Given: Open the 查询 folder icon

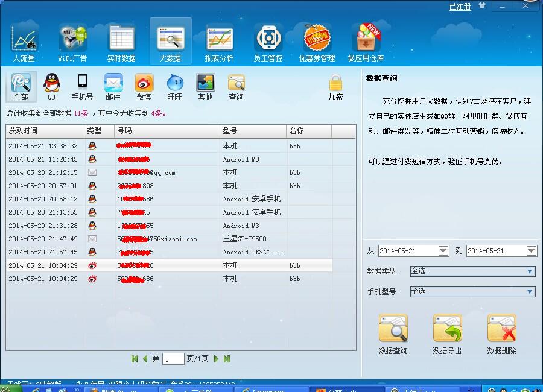Looking at the screenshot, I should point(236,87).
